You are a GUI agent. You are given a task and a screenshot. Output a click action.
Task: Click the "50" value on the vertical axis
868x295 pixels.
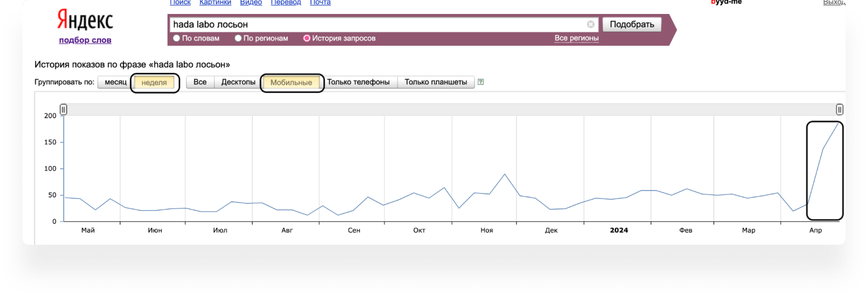pos(53,195)
